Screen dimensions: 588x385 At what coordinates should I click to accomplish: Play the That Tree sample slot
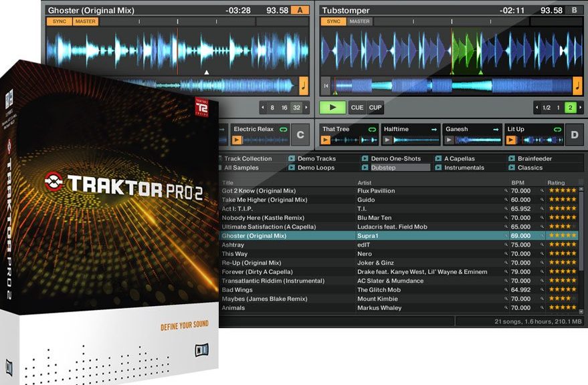(x=325, y=139)
